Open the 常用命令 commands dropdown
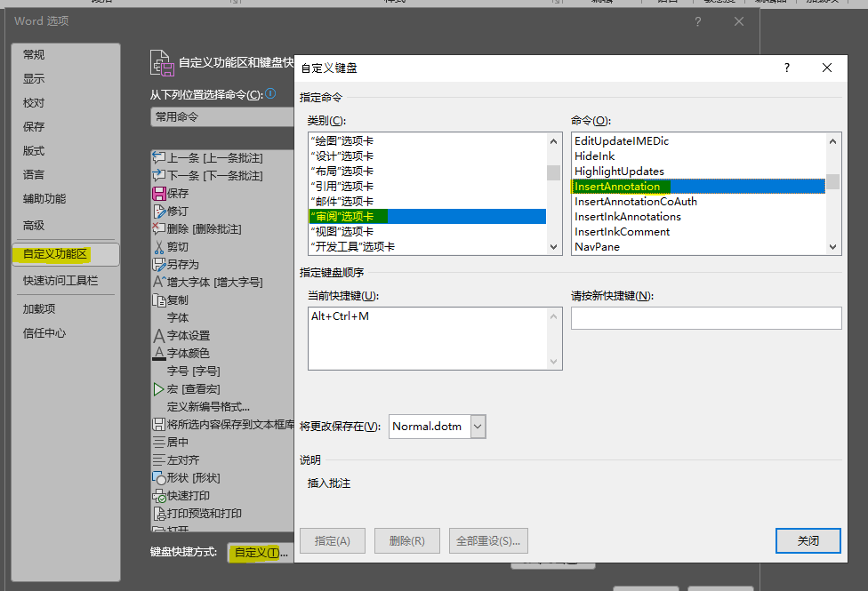 222,116
